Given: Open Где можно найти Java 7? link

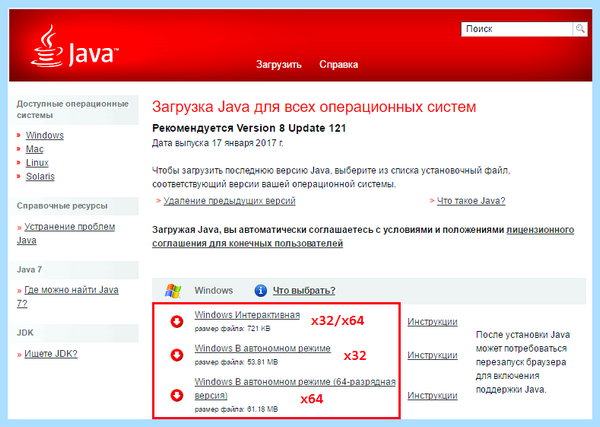Looking at the screenshot, I should pos(68,297).
